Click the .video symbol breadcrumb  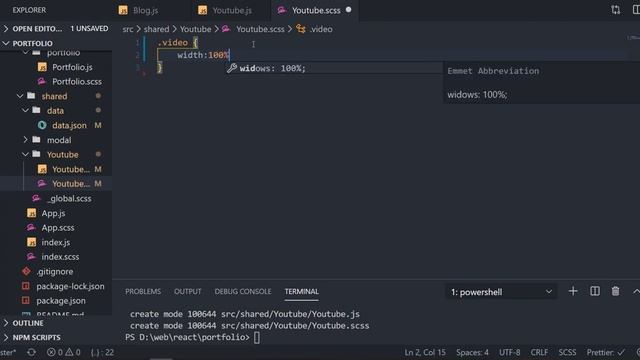coord(321,29)
